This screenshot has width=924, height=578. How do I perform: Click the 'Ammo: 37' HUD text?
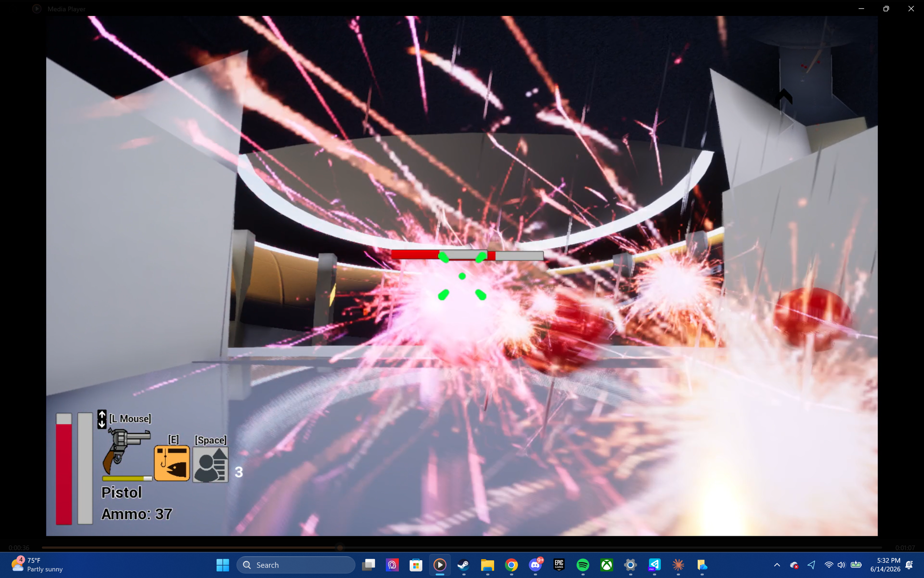point(136,514)
